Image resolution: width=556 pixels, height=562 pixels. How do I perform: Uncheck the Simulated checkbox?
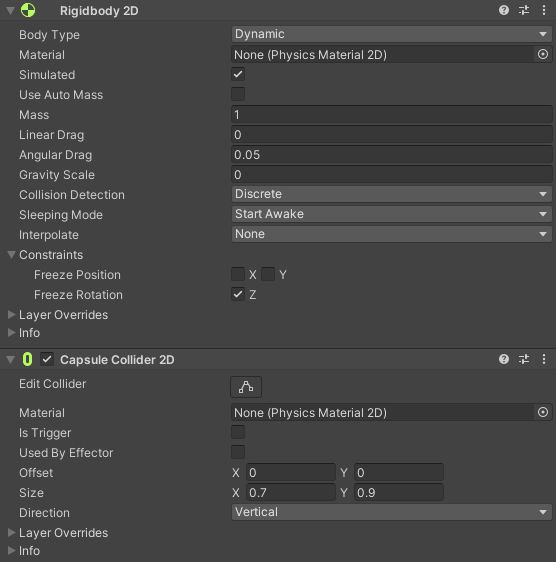pyautogui.click(x=238, y=74)
